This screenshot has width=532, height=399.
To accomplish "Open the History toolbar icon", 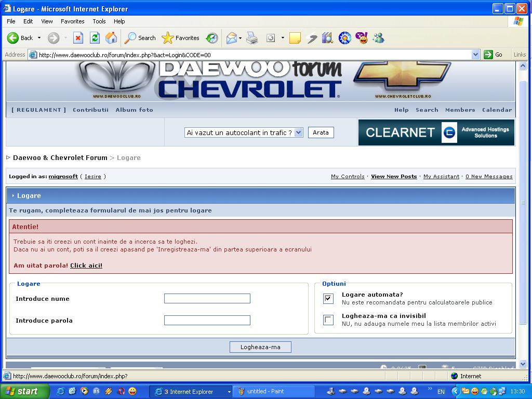I will point(211,38).
